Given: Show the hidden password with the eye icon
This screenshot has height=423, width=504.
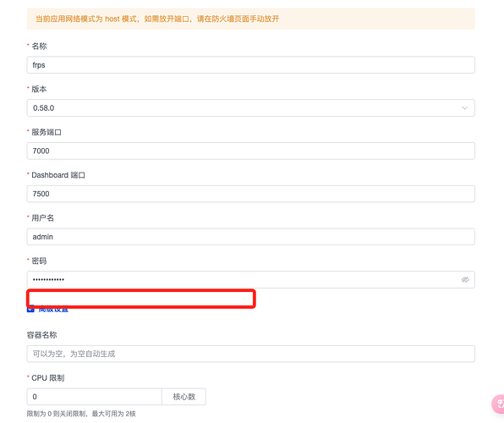Looking at the screenshot, I should pos(465,279).
